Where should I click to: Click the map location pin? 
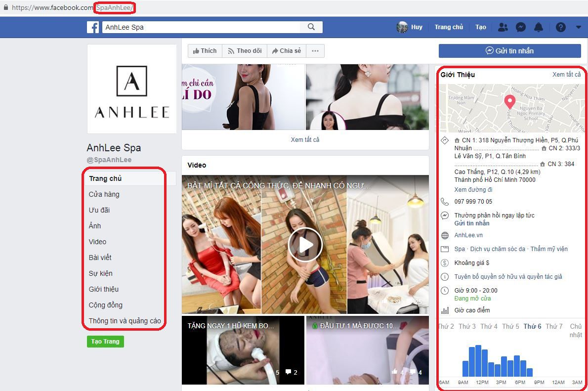(509, 102)
